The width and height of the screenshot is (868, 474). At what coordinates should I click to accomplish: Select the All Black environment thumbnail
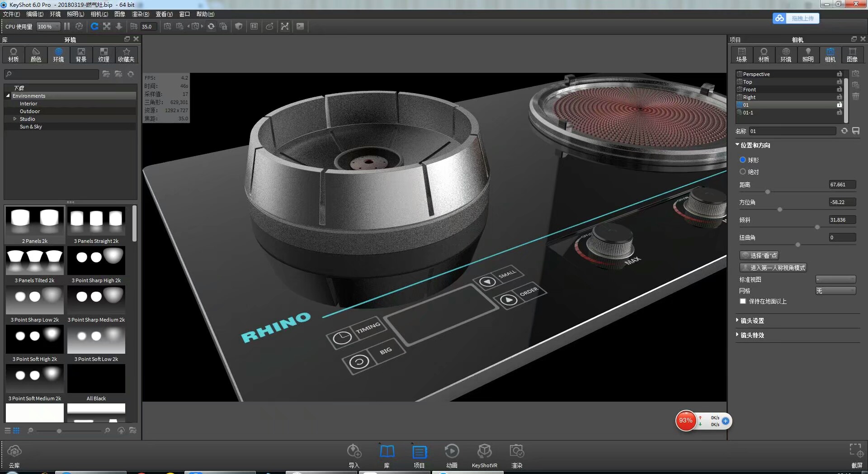(96, 379)
